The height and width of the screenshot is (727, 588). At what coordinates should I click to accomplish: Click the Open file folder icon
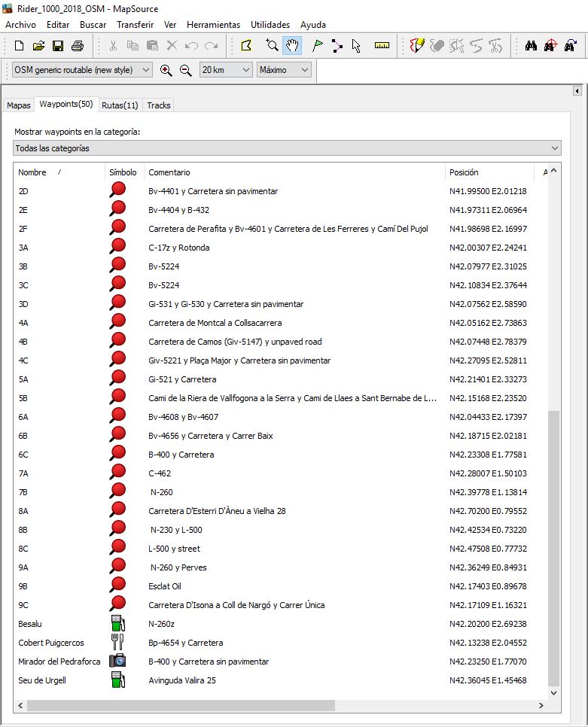[x=38, y=45]
